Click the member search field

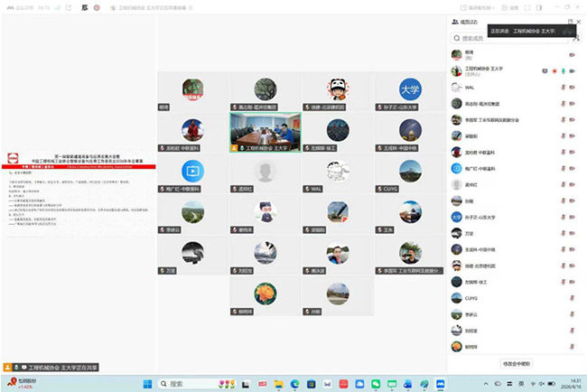(506, 39)
